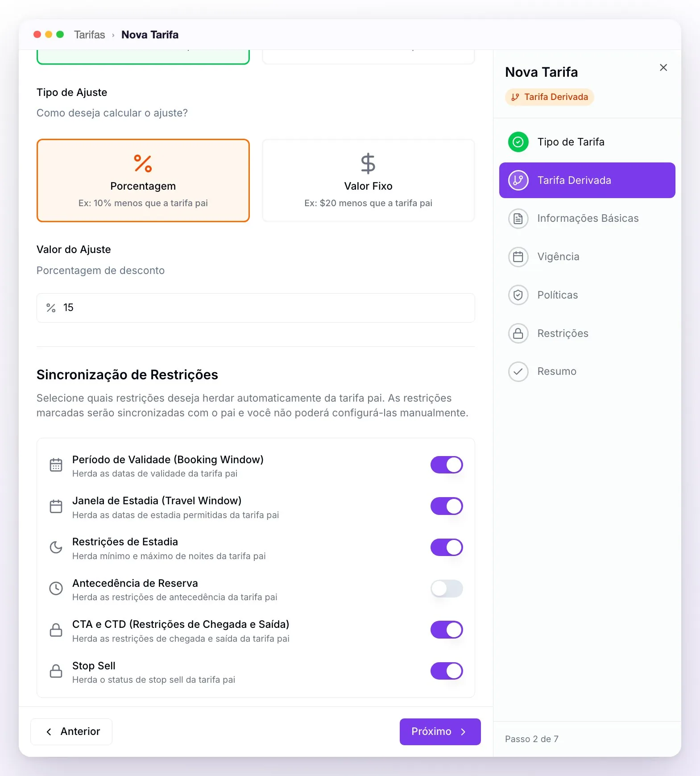This screenshot has height=776, width=700.
Task: Click the Informações Básicas document icon
Action: pos(518,219)
